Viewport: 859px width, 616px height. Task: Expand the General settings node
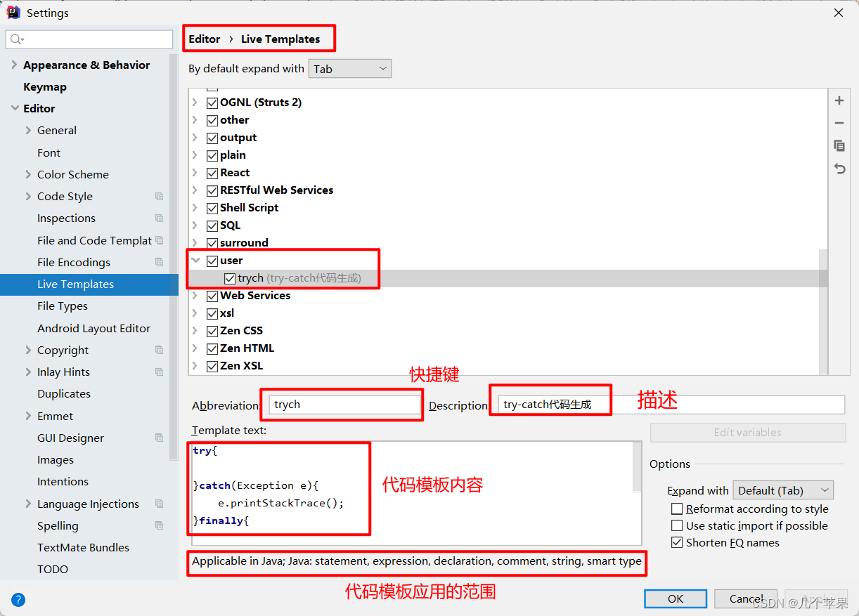click(x=28, y=131)
